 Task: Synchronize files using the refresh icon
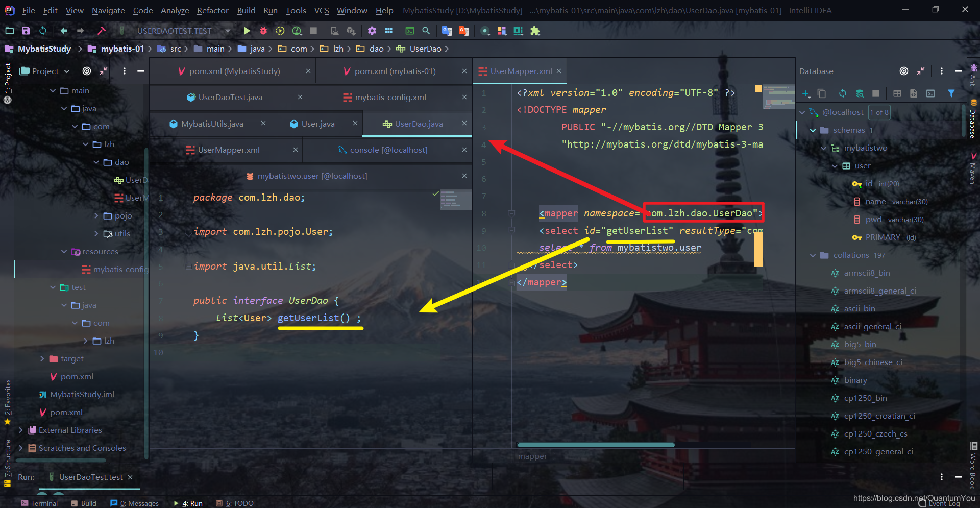pyautogui.click(x=43, y=31)
